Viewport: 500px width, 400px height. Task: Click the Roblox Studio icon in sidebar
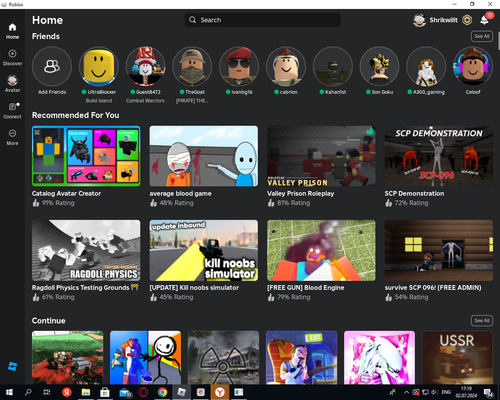click(x=12, y=366)
